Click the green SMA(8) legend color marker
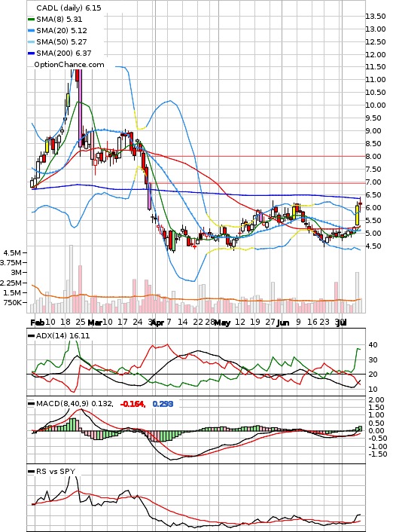Viewport: 396px width, 532px height. tap(31, 20)
